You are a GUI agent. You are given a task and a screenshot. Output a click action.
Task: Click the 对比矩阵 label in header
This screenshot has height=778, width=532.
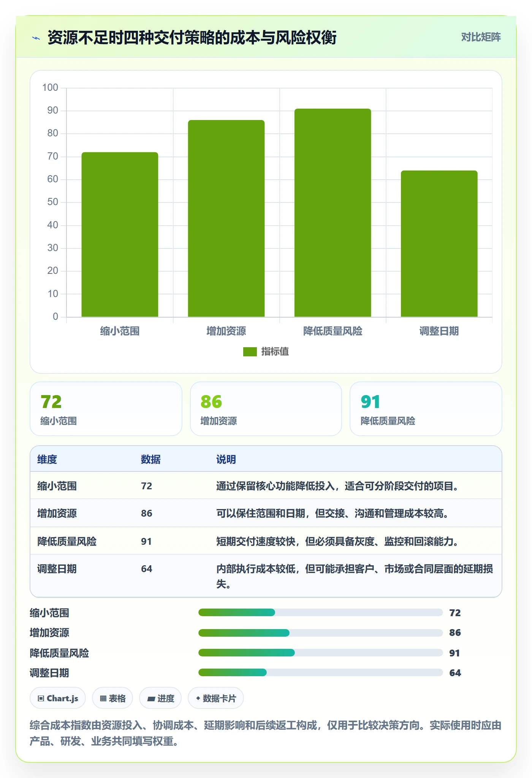pyautogui.click(x=481, y=37)
